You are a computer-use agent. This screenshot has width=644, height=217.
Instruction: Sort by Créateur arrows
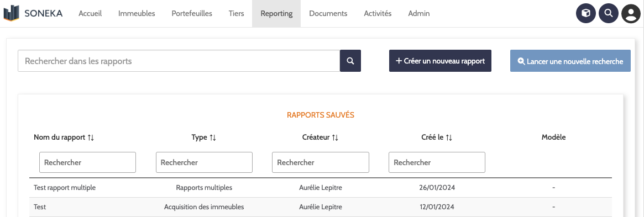pos(335,138)
